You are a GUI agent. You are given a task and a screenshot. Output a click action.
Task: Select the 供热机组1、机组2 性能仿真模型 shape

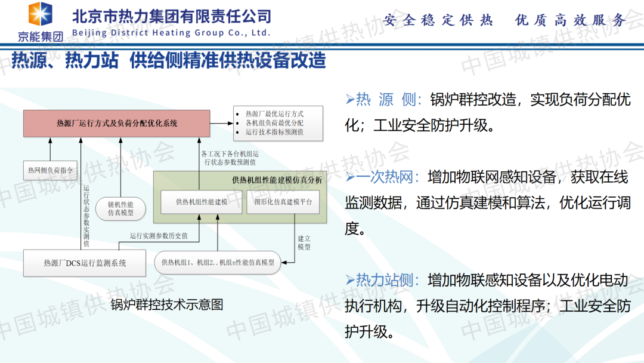pos(218,262)
